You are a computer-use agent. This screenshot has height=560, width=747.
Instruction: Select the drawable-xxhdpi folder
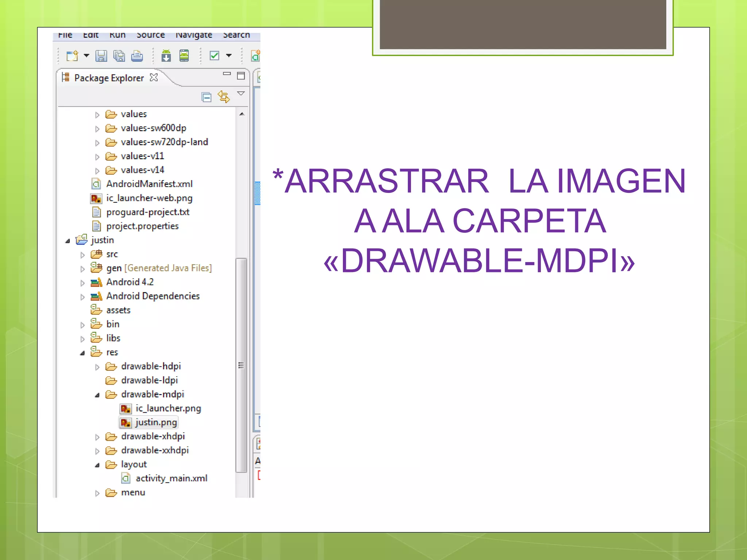pos(155,450)
